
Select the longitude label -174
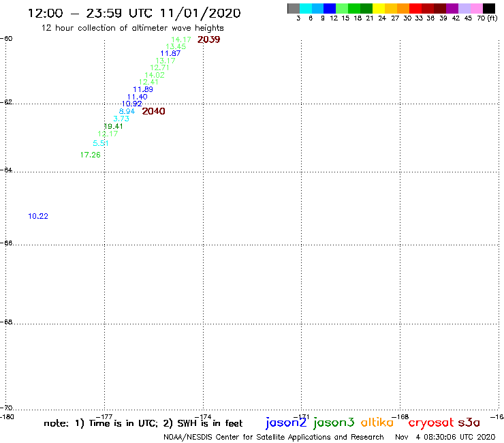(203, 417)
